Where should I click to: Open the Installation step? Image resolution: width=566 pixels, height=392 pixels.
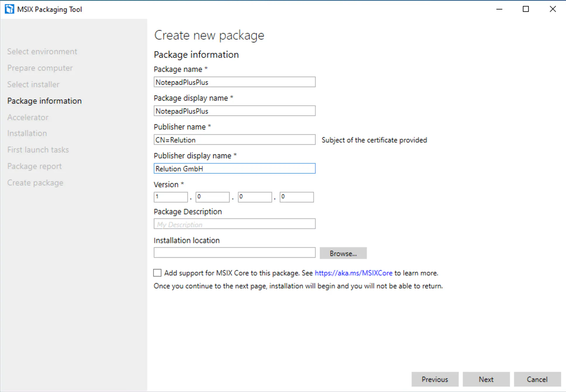(27, 133)
